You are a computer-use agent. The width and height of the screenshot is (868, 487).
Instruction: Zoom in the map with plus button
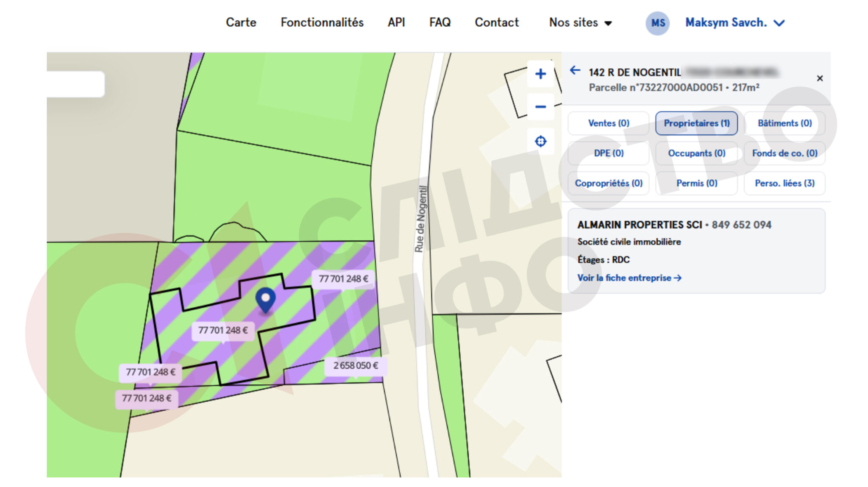click(x=540, y=74)
